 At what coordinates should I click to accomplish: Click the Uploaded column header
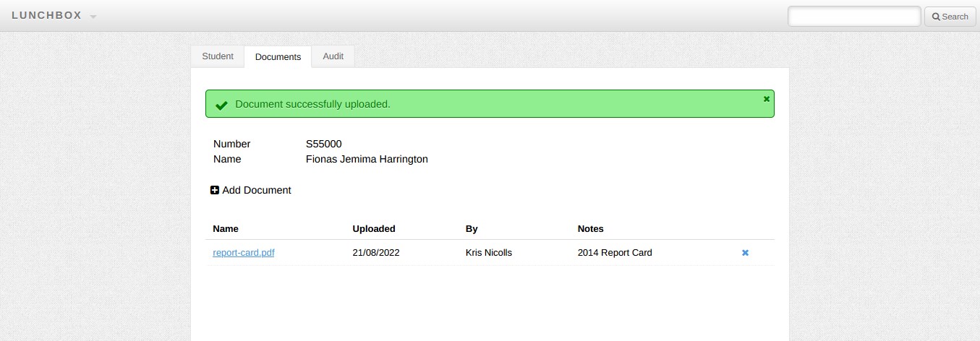click(x=374, y=229)
